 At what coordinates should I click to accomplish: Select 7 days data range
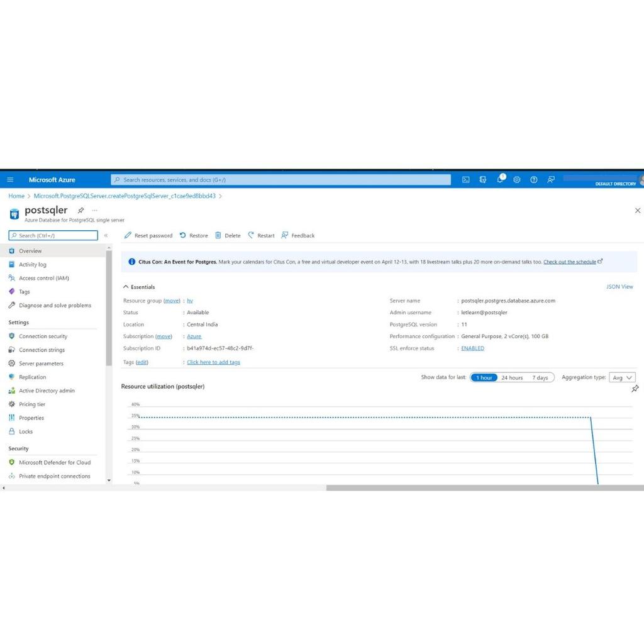(x=540, y=377)
